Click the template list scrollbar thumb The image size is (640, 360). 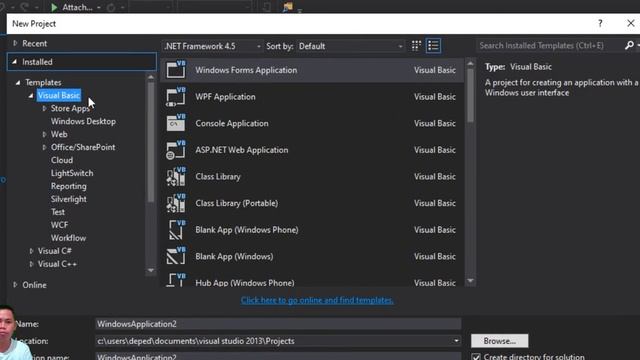pyautogui.click(x=470, y=96)
